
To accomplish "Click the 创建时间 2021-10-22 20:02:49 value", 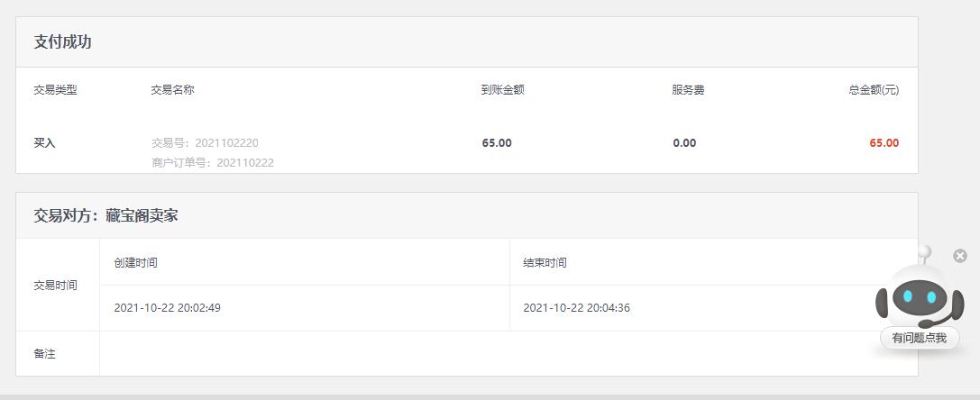I will click(167, 308).
